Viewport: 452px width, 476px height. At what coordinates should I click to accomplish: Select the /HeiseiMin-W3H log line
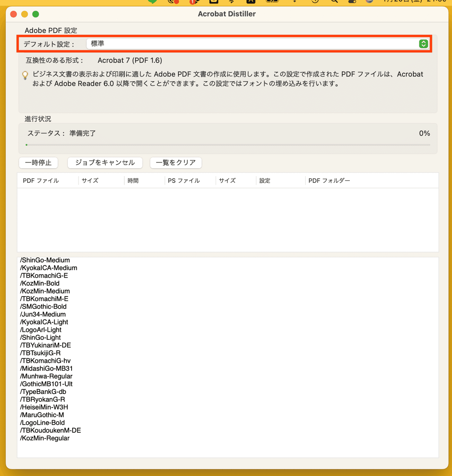(44, 407)
